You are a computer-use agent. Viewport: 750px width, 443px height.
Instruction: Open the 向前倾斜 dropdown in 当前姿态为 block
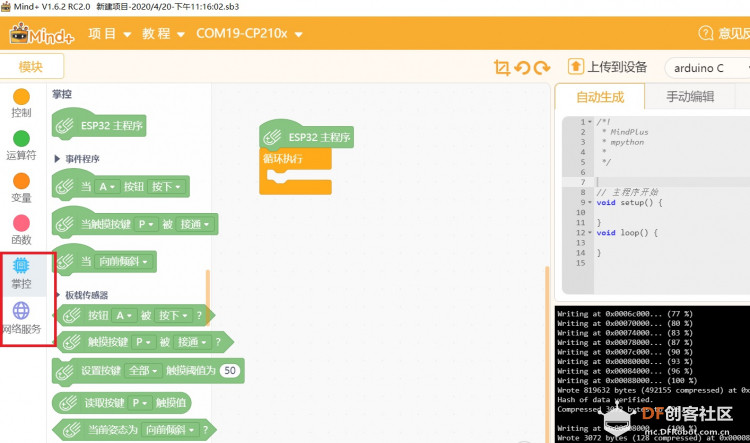point(170,430)
